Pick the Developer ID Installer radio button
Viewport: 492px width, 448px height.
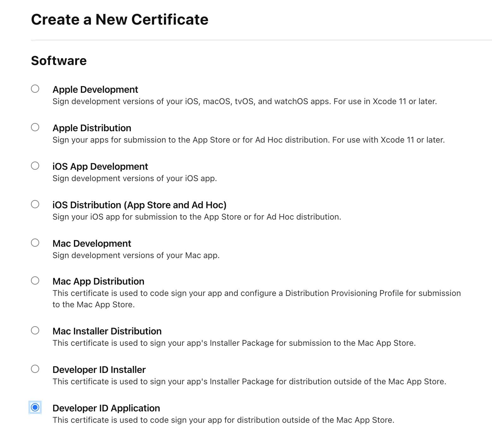[x=35, y=369]
